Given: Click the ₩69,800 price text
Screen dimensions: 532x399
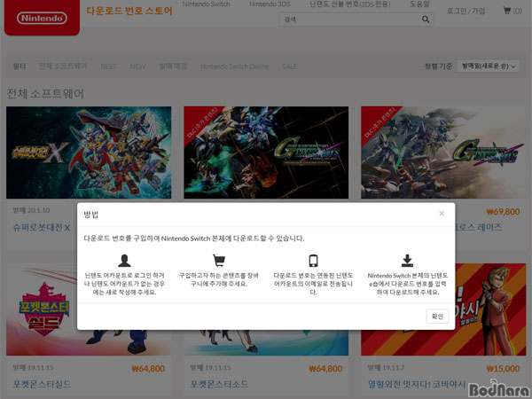Looking at the screenshot, I should tap(503, 212).
